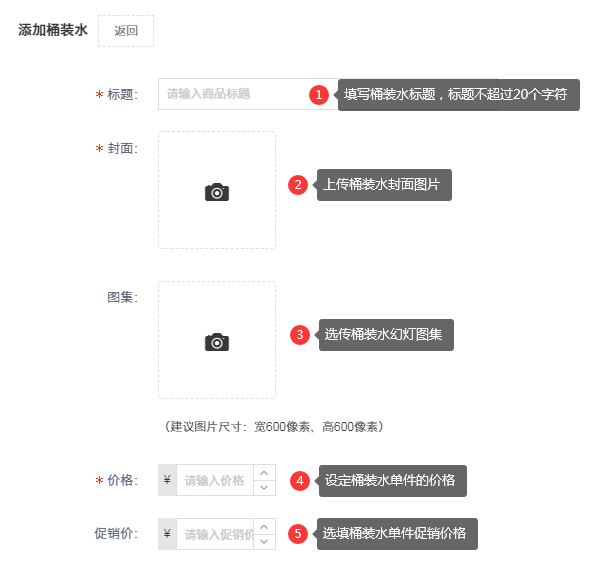Increase price with the up arrow
Viewport: 593px width, 562px height.
tap(264, 473)
